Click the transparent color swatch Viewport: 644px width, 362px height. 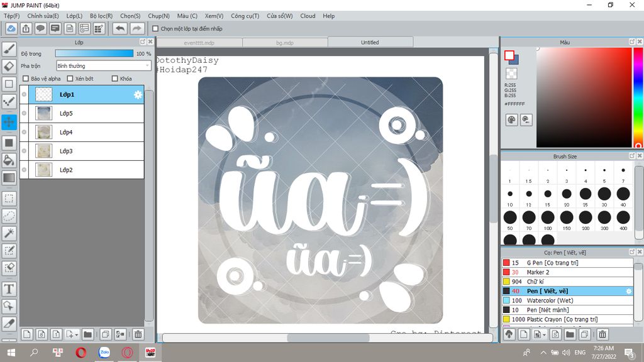click(x=511, y=74)
